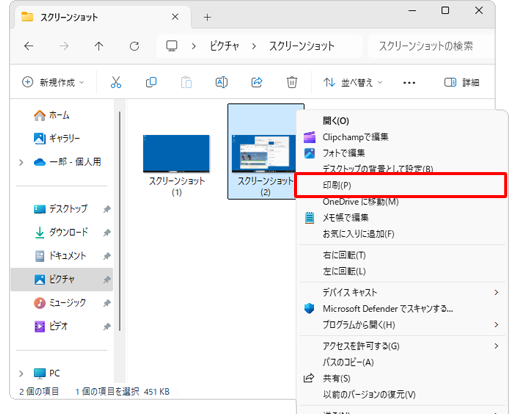The width and height of the screenshot is (520, 414).
Task: Refresh the folder view
Action: pyautogui.click(x=134, y=46)
